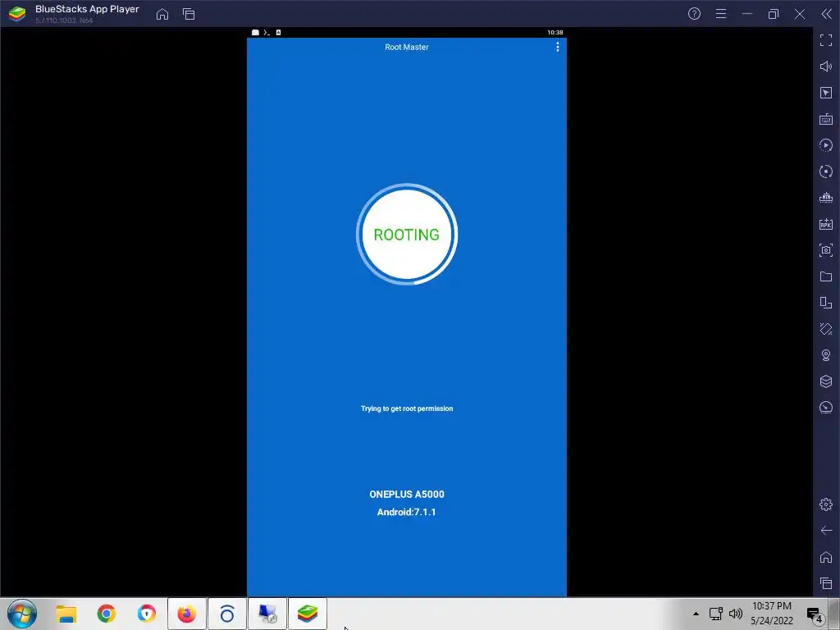Open the Windows Start menu
840x630 pixels.
(x=22, y=614)
